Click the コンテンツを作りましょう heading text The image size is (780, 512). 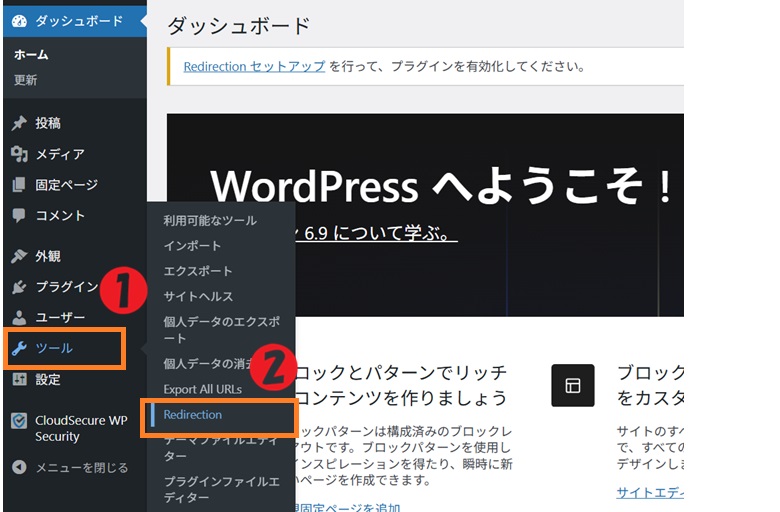(401, 398)
